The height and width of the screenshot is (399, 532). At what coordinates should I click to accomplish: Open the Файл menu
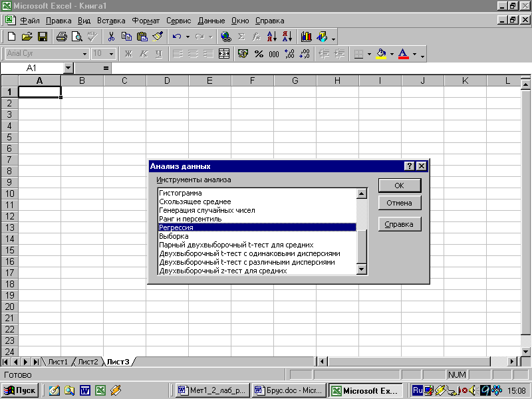coord(30,21)
